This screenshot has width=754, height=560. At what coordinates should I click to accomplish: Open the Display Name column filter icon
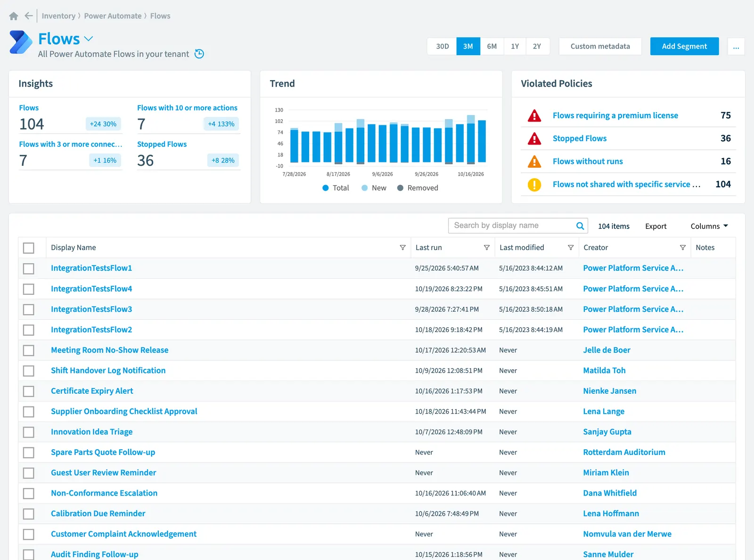[402, 247]
